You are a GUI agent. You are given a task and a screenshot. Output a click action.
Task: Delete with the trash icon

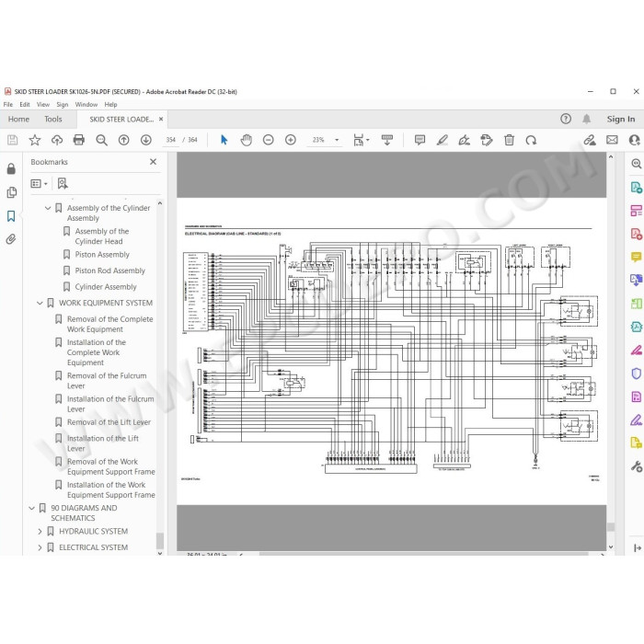[x=509, y=140]
